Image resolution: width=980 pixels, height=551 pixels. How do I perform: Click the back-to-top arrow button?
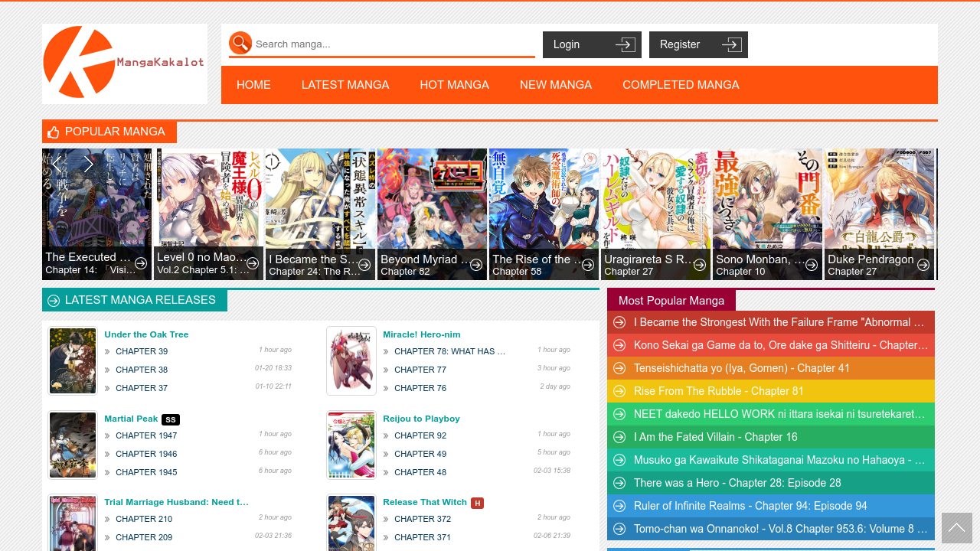[957, 528]
